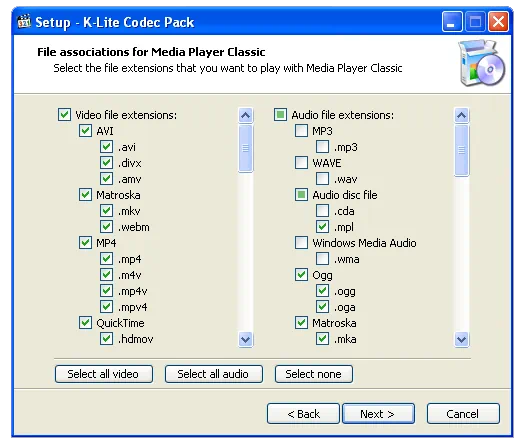Click the video list scroll up arrow
This screenshot has height=444, width=522.
[x=246, y=115]
